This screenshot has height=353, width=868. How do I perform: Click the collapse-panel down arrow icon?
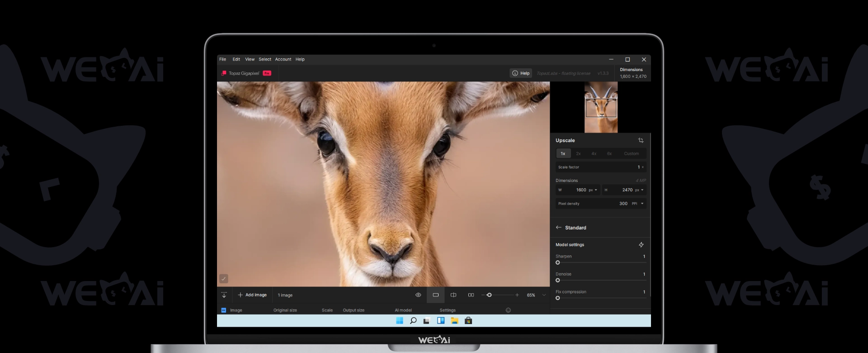224,295
